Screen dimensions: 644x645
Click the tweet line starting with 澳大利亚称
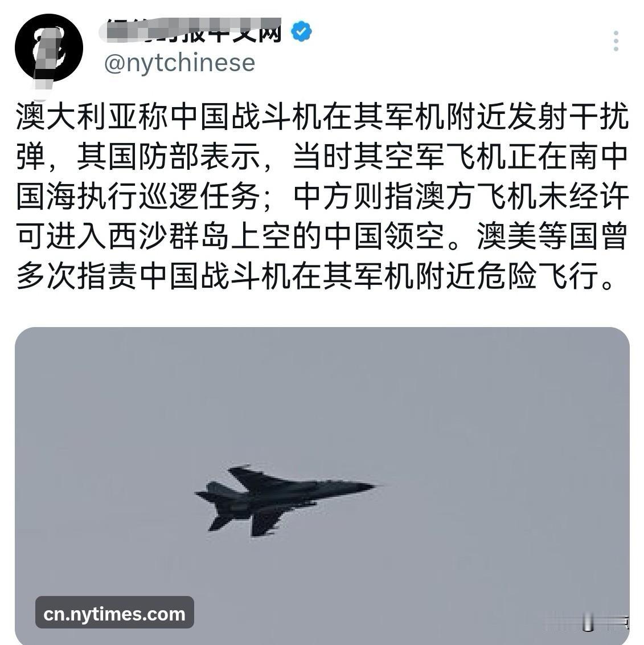click(322, 117)
